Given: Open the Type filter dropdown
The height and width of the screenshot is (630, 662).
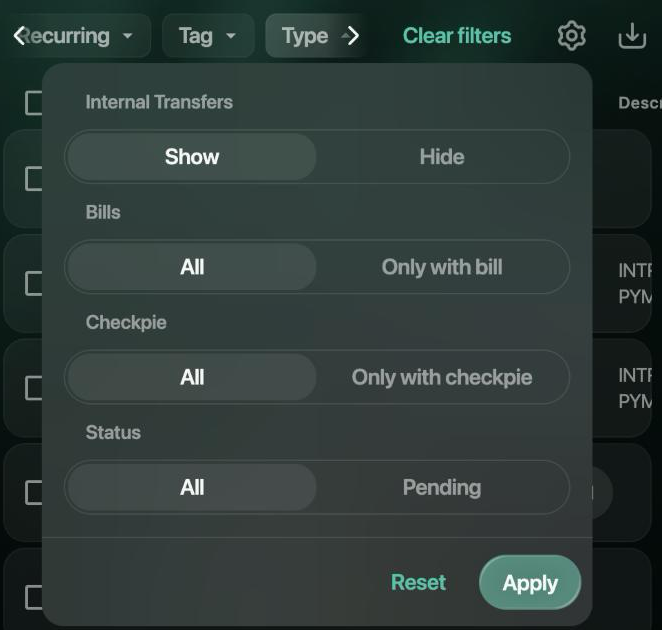Looking at the screenshot, I should pyautogui.click(x=315, y=35).
